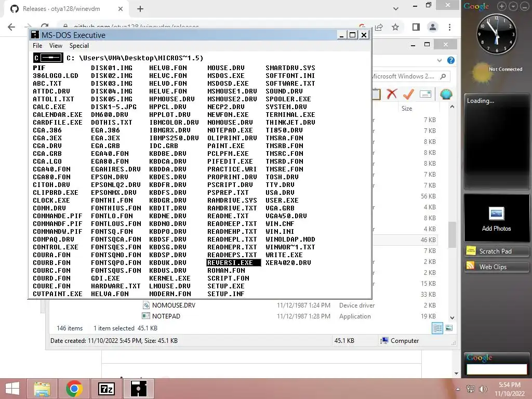Screen dimensions: 532x399
Task: Select the NOTEPAD application row in Explorer
Action: coord(166,316)
